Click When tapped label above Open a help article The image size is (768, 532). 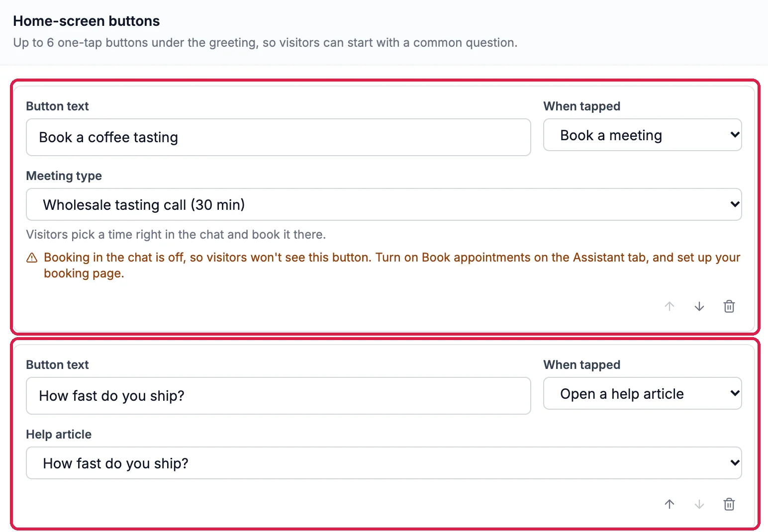coord(582,365)
